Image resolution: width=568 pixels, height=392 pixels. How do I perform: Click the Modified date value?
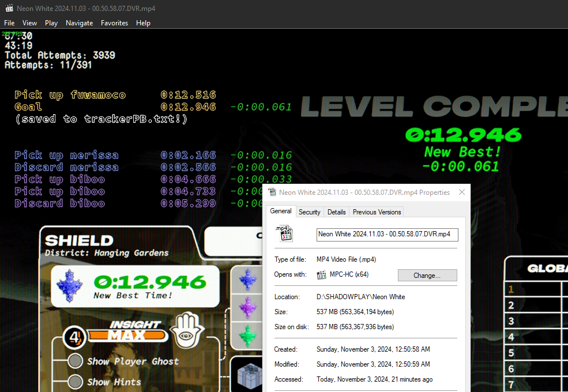tap(373, 364)
